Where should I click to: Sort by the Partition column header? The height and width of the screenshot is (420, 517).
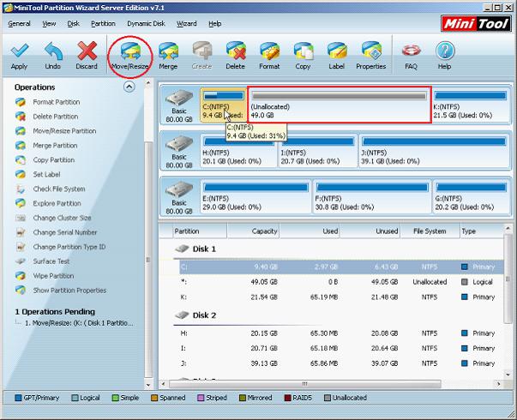[x=200, y=231]
